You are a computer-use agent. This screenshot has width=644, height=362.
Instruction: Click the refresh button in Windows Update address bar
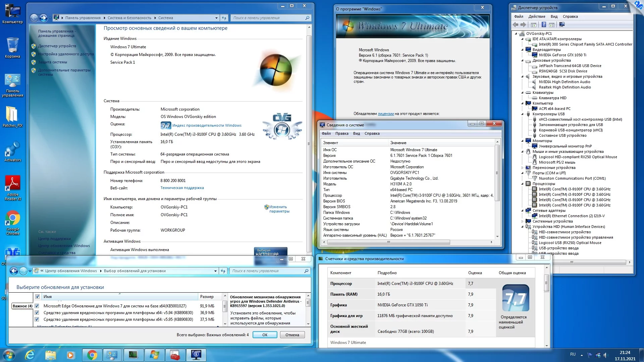223,271
